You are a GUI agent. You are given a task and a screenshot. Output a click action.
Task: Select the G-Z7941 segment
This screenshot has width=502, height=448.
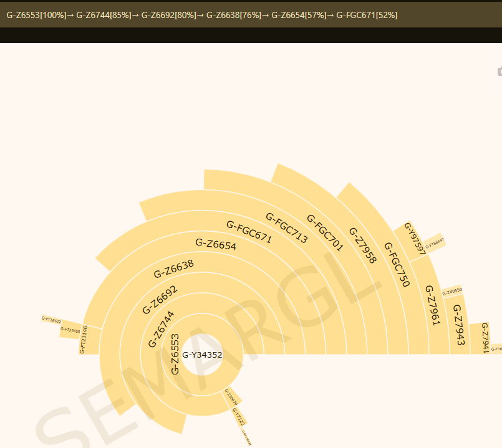tap(485, 337)
